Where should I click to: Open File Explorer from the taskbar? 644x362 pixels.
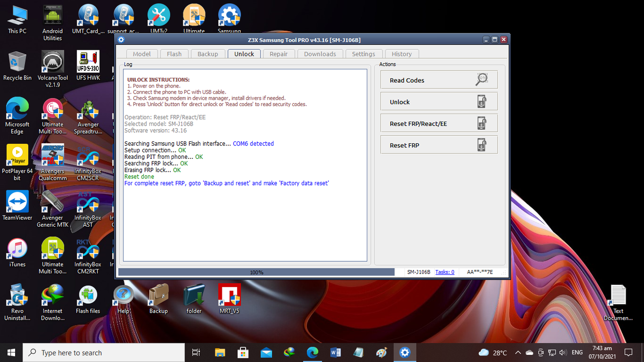point(220,352)
